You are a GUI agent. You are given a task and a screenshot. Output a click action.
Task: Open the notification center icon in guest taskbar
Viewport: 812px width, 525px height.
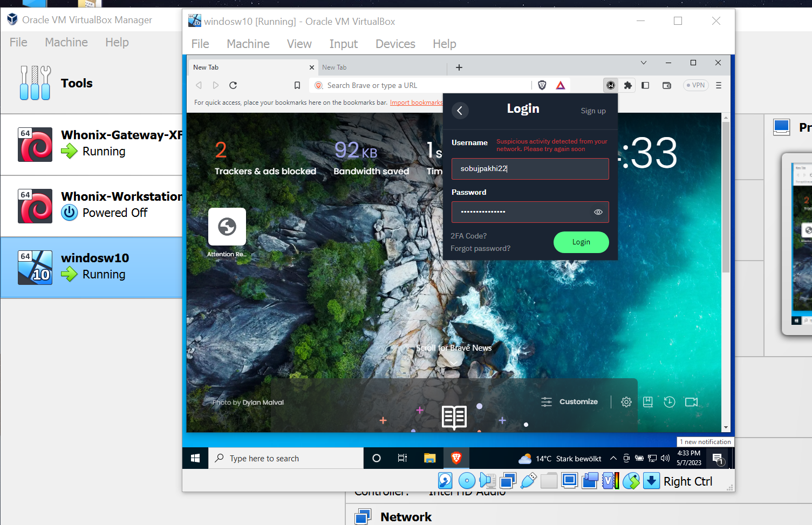pos(718,459)
